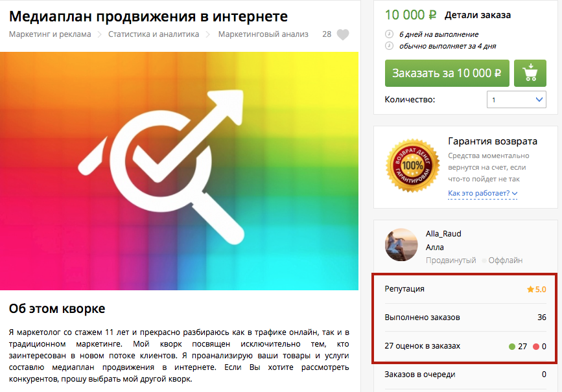Click the seller avatar photo
This screenshot has width=562, height=392.
[x=401, y=245]
